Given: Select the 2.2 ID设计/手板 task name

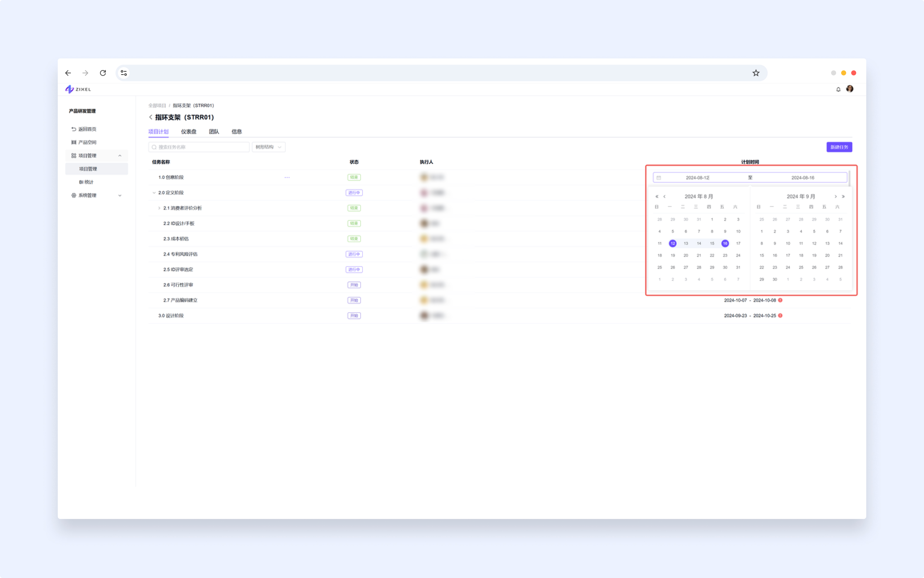Looking at the screenshot, I should [x=179, y=223].
